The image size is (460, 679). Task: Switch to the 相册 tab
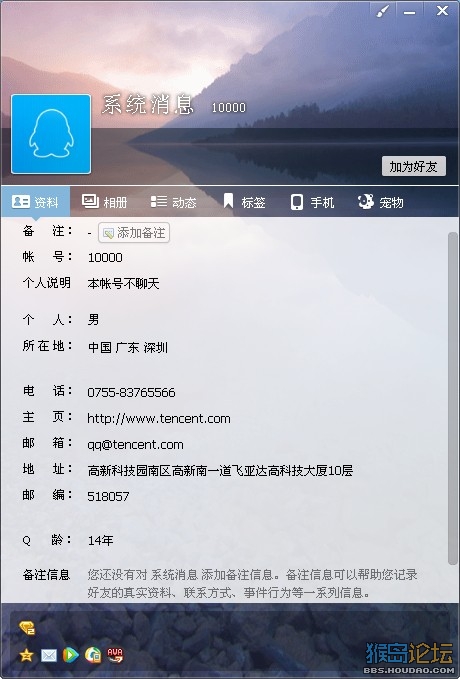pyautogui.click(x=104, y=202)
